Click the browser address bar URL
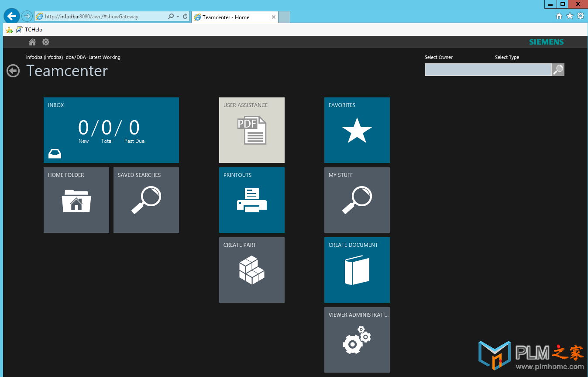The image size is (588, 377). 92,17
